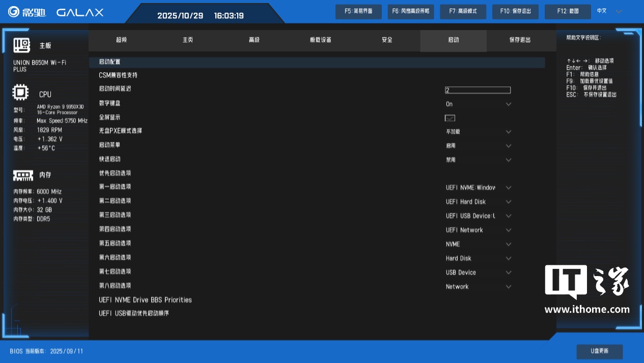Click the 启动时间延迟 input field

478,90
